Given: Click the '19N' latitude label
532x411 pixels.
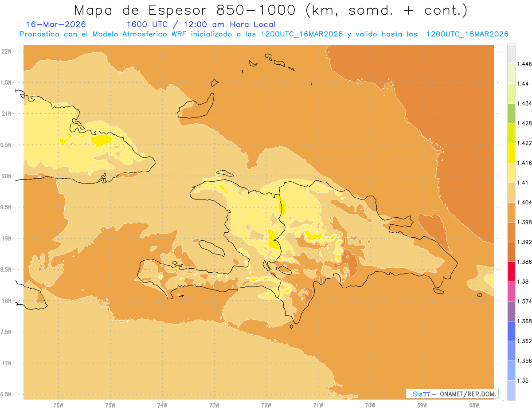Looking at the screenshot, I should 7,239.
